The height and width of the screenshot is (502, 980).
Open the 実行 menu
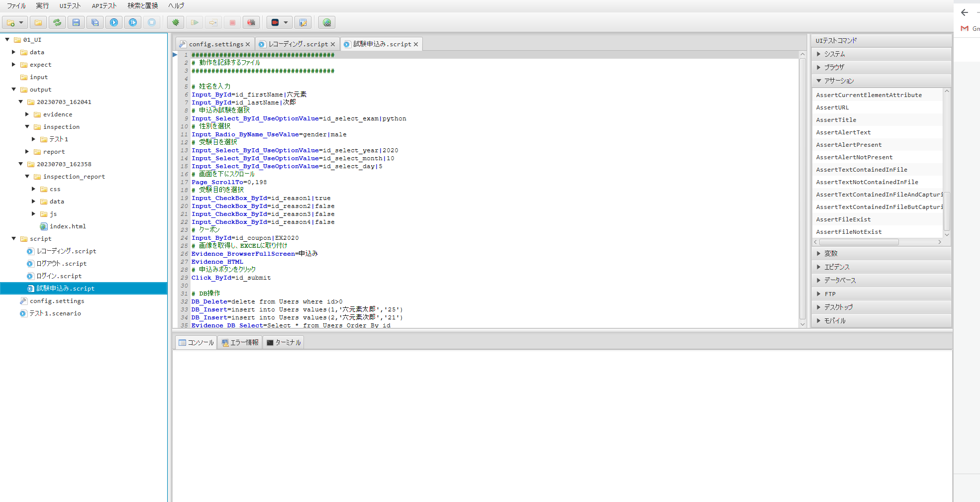[42, 5]
